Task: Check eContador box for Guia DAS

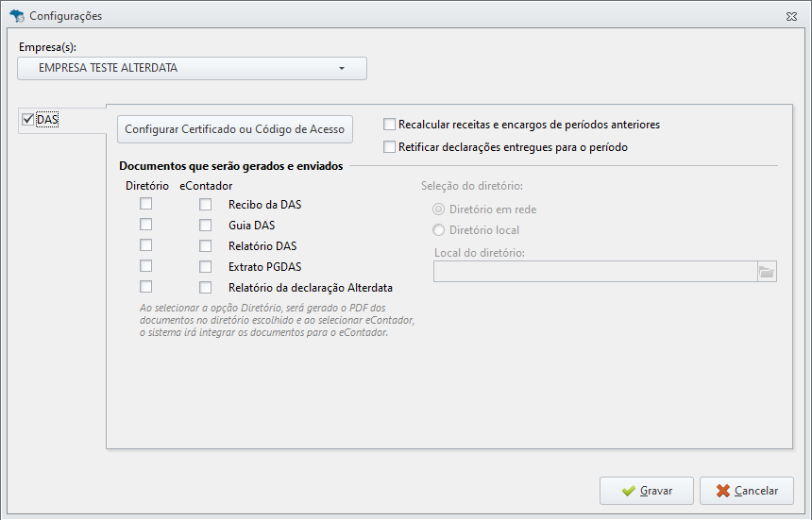Action: pyautogui.click(x=206, y=225)
